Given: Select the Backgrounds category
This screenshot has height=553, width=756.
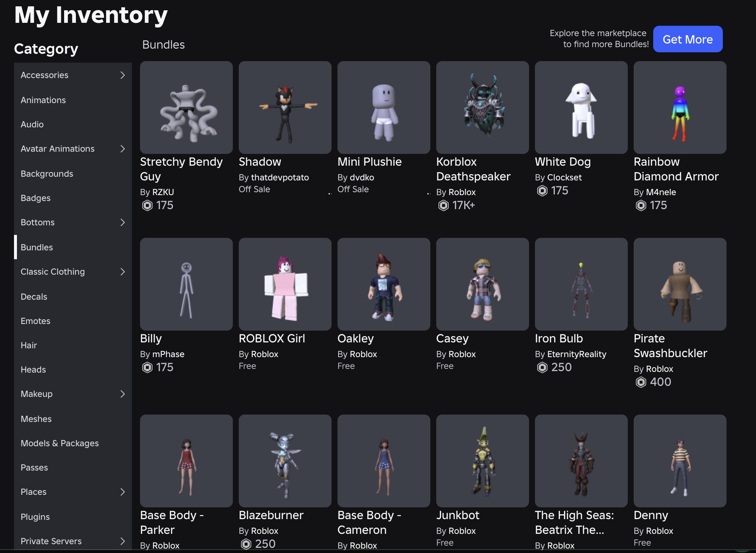Looking at the screenshot, I should 73,174.
